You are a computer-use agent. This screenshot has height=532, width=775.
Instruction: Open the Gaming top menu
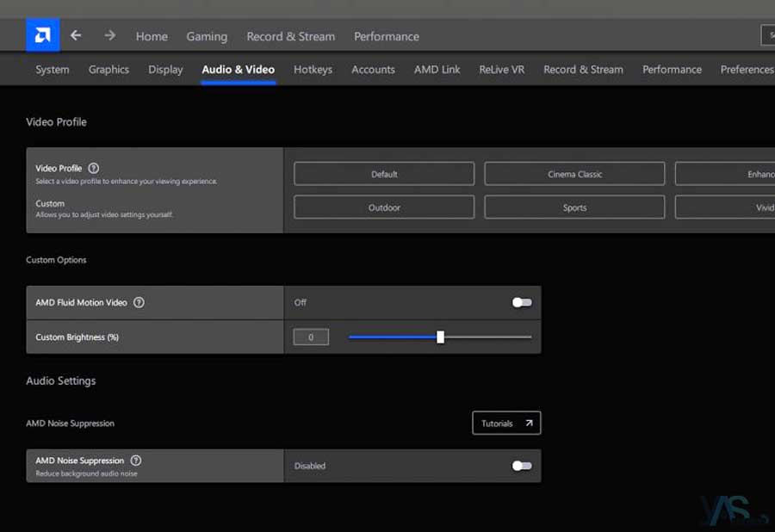click(207, 36)
